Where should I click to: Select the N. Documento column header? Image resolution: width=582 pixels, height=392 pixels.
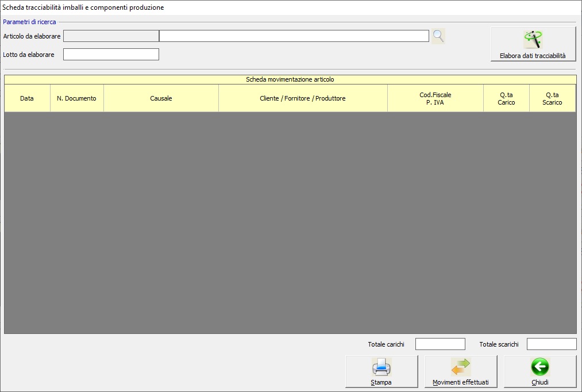77,98
